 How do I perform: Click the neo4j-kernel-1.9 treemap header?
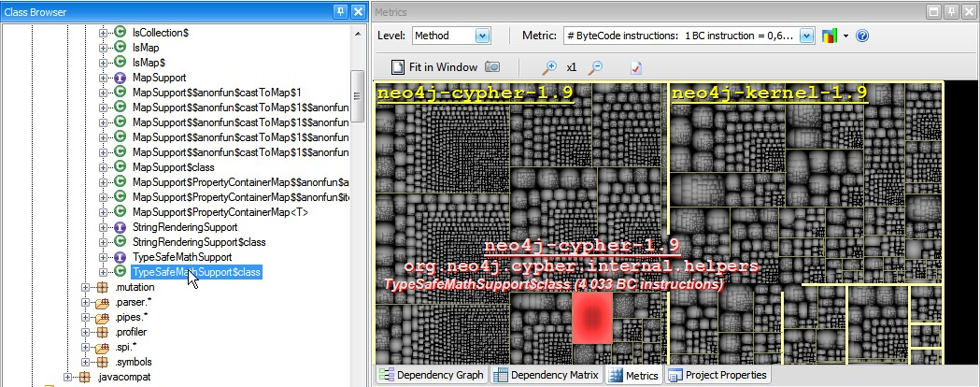tap(770, 93)
